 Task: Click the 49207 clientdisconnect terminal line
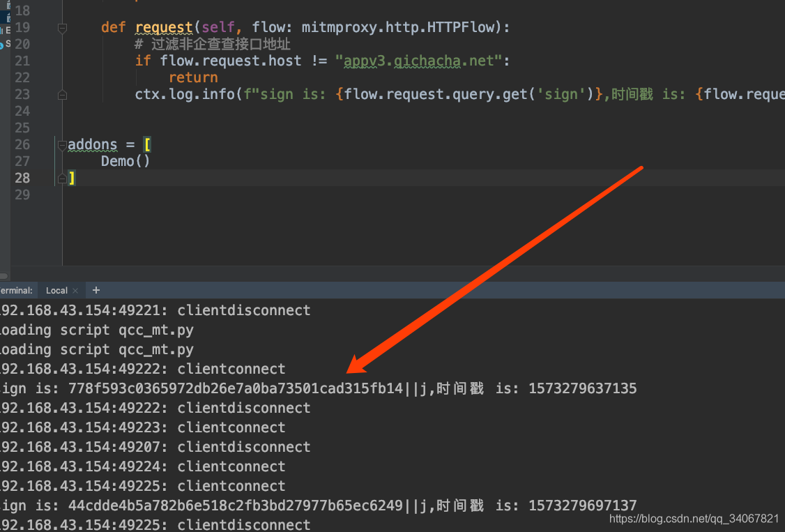pos(155,447)
